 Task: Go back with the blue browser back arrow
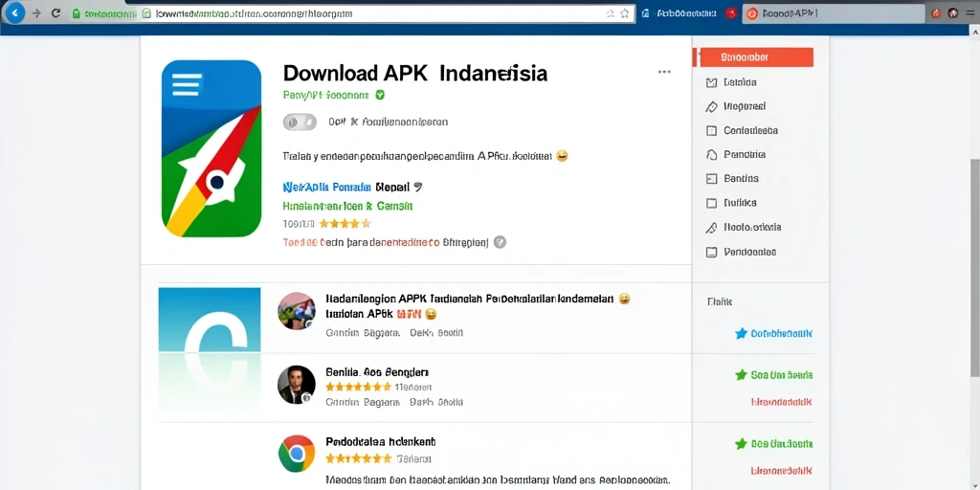(x=14, y=13)
